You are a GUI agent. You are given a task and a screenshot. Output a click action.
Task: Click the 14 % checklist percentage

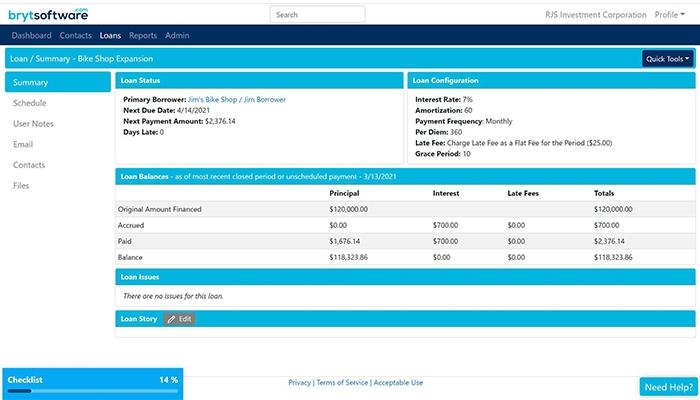[x=168, y=380]
